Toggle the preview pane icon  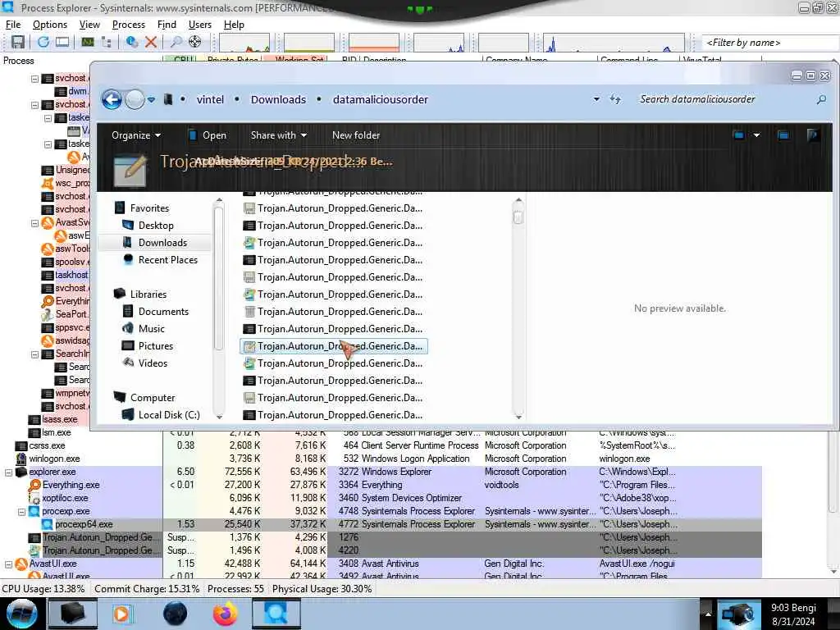click(783, 135)
